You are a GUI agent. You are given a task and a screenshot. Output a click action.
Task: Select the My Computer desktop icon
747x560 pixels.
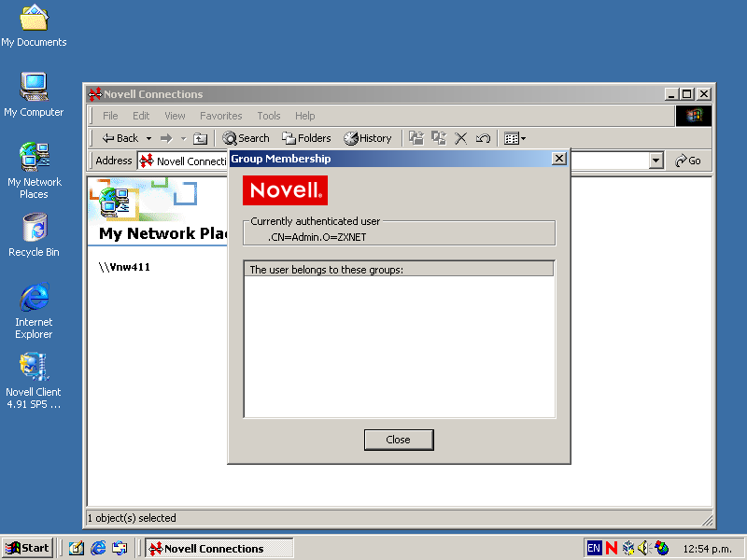(x=34, y=94)
